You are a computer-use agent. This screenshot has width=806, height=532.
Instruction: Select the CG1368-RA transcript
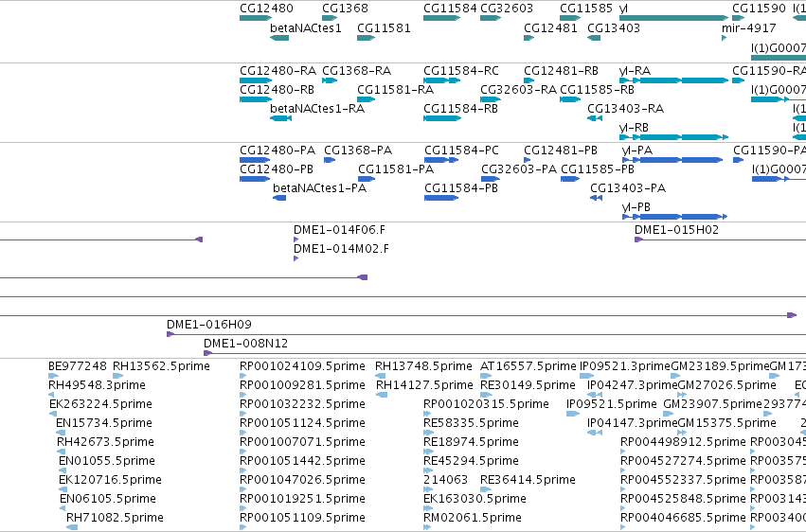click(330, 80)
